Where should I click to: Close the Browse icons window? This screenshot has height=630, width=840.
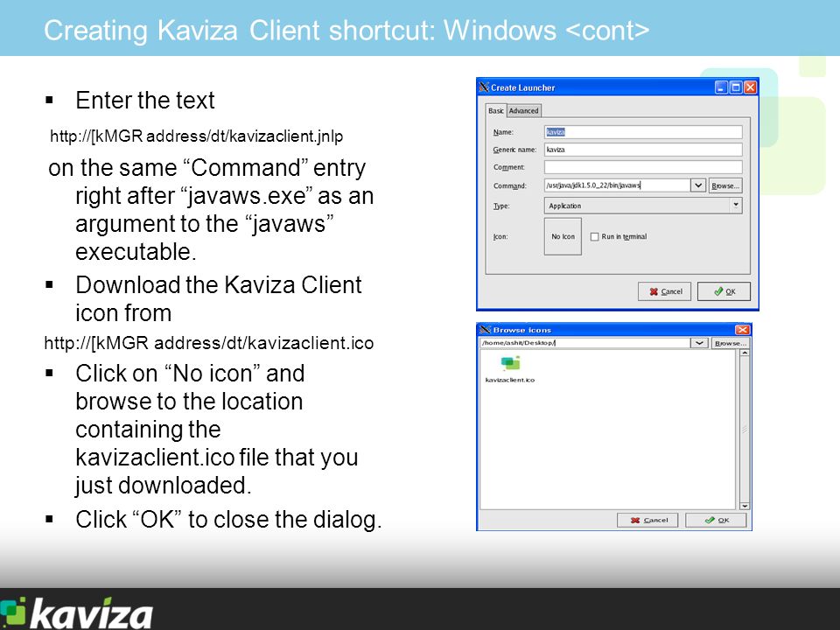743,330
